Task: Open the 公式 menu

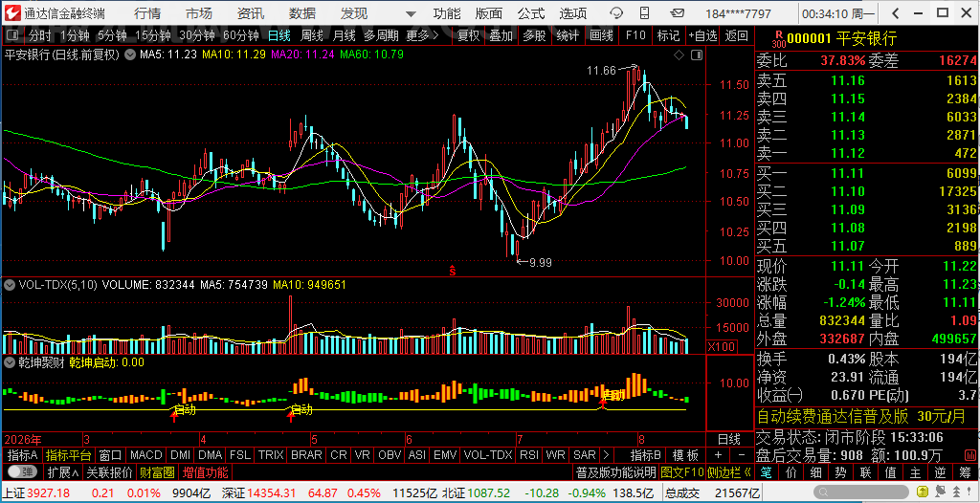Action: coord(530,13)
